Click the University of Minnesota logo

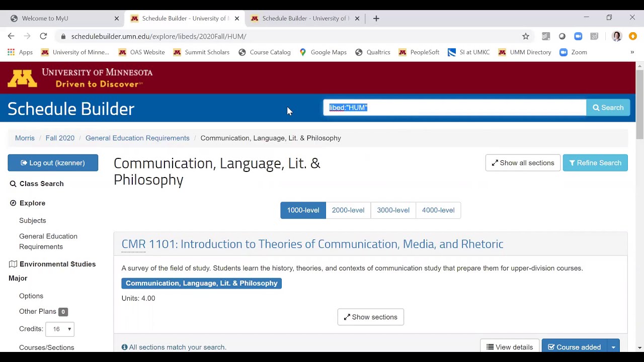80,78
